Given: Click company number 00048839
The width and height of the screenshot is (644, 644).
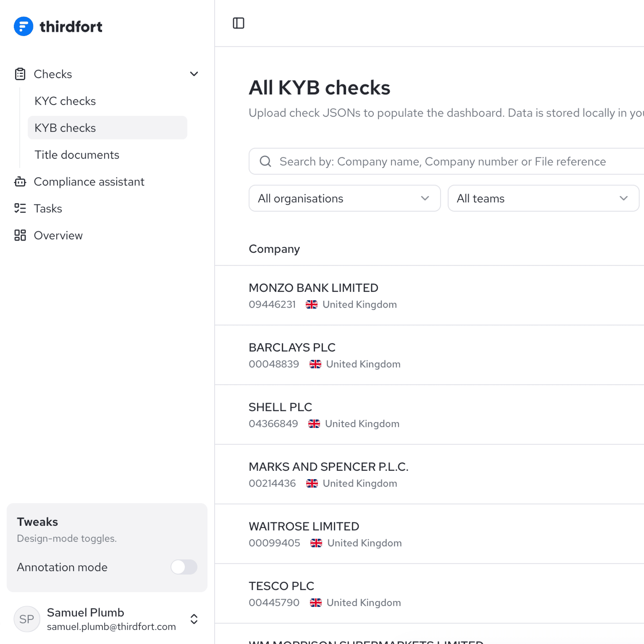Looking at the screenshot, I should point(274,364).
